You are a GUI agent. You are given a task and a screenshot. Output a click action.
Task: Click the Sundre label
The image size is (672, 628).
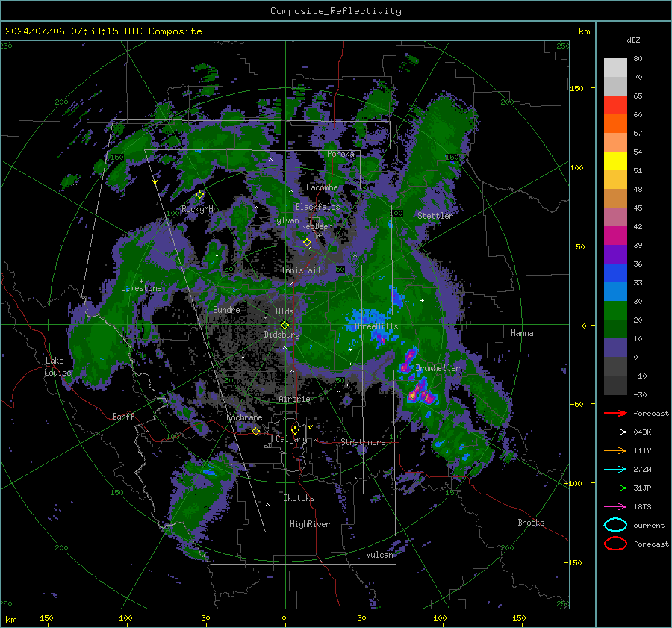coord(226,310)
